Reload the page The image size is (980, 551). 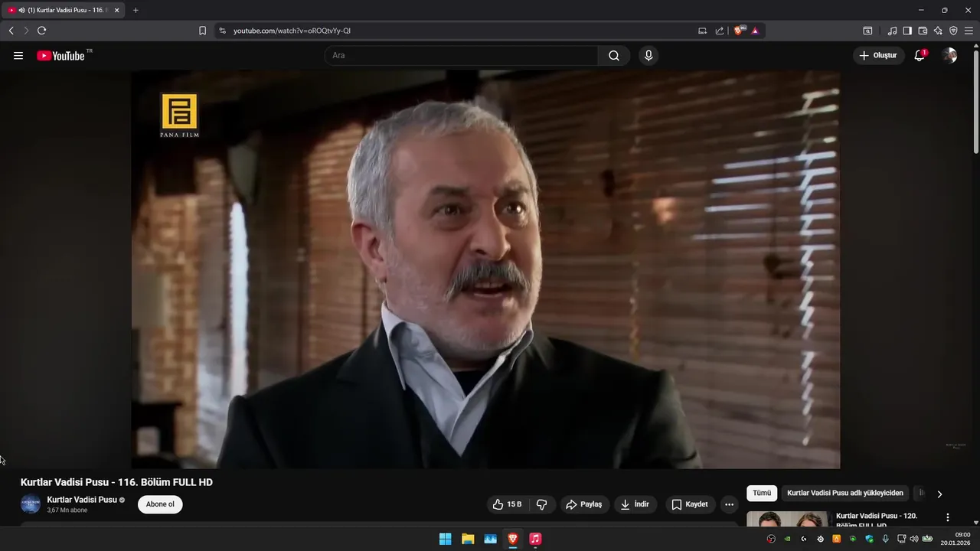tap(41, 31)
